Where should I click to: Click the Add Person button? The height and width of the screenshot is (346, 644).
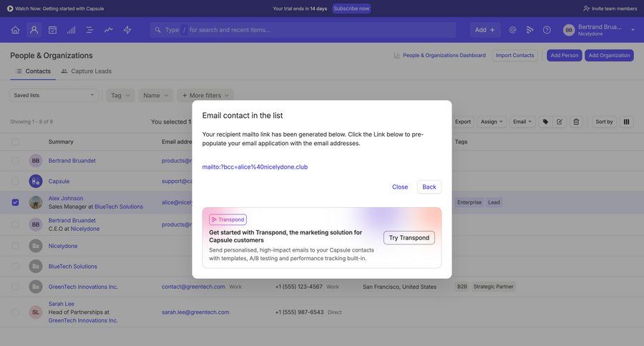pos(565,56)
